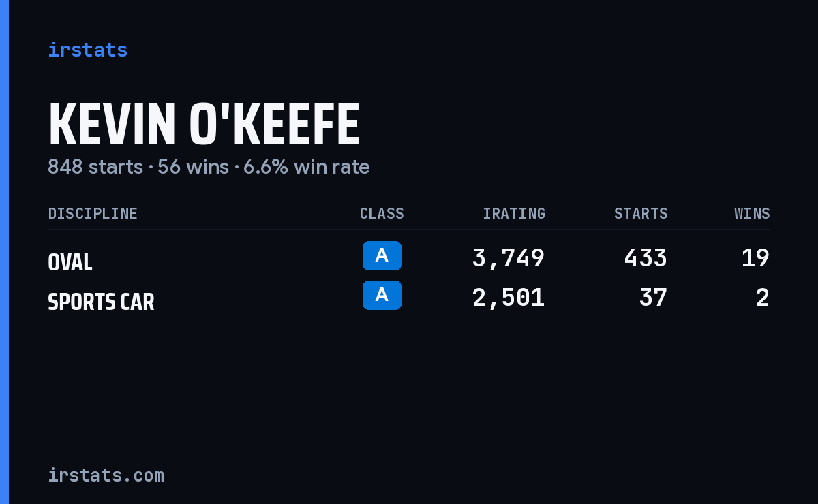Select the OVAL discipline row
Image resolution: width=818 pixels, height=504 pixels.
coord(409,258)
